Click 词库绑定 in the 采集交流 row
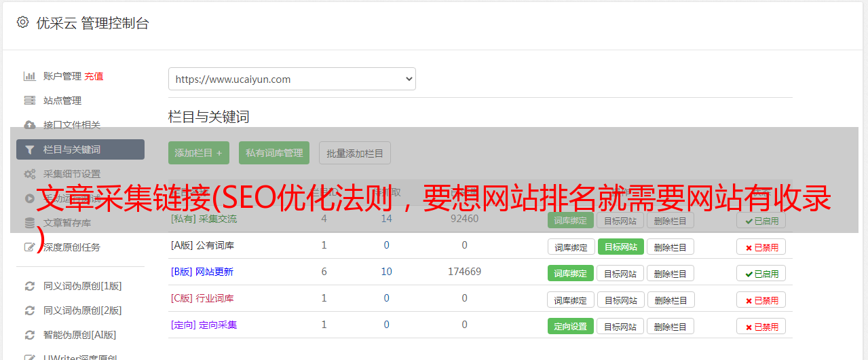 (571, 221)
